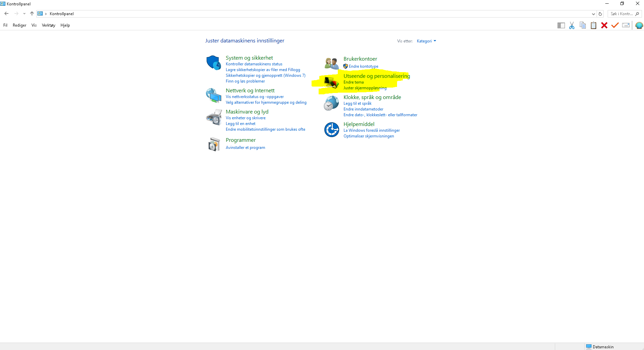This screenshot has width=644, height=350.
Task: Click the Copy documents icon
Action: pyautogui.click(x=583, y=25)
